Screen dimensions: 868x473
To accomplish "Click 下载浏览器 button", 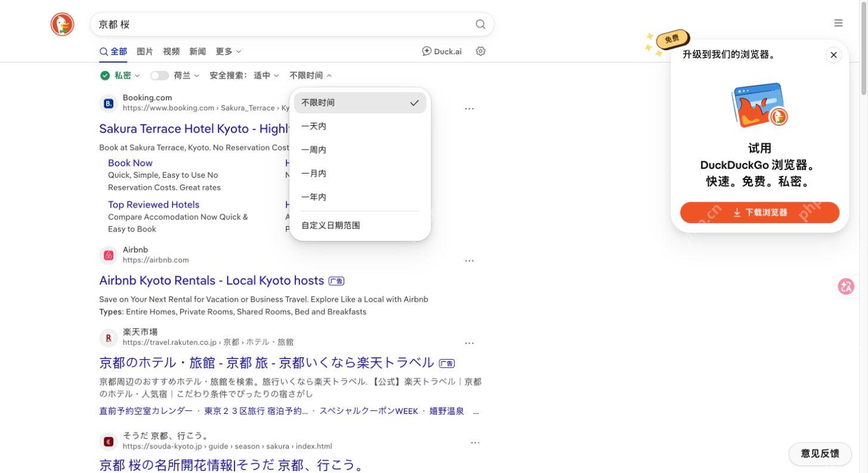I will 759,212.
